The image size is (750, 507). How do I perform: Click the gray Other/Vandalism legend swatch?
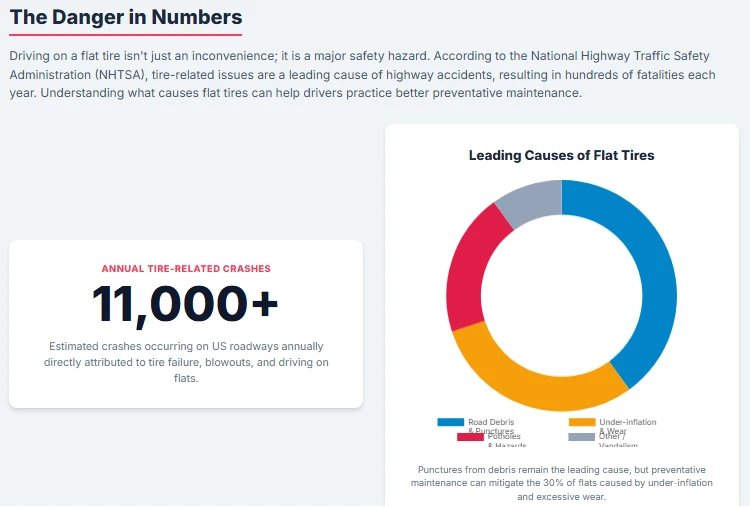[x=582, y=437]
